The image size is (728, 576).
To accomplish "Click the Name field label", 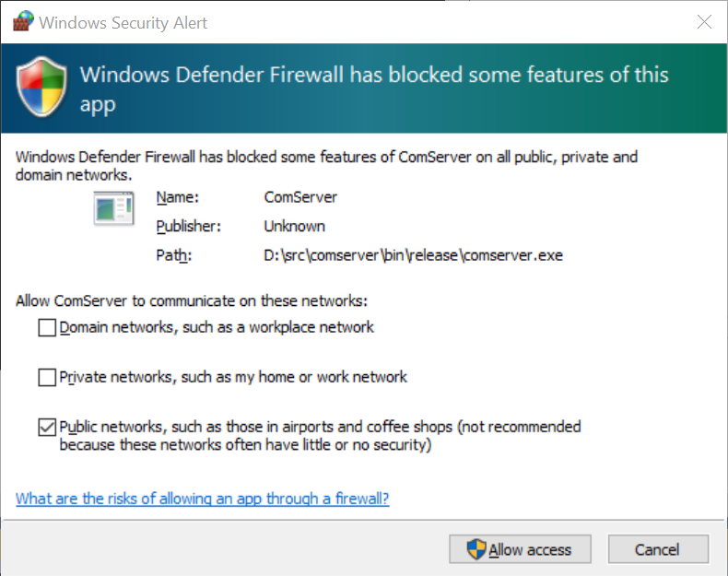I will coord(178,196).
